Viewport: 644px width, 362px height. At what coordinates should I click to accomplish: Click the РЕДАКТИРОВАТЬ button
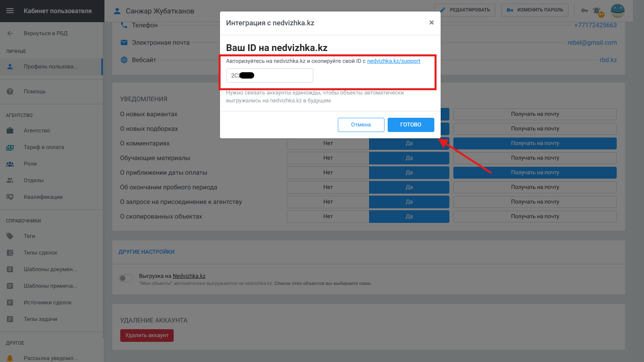click(x=464, y=10)
